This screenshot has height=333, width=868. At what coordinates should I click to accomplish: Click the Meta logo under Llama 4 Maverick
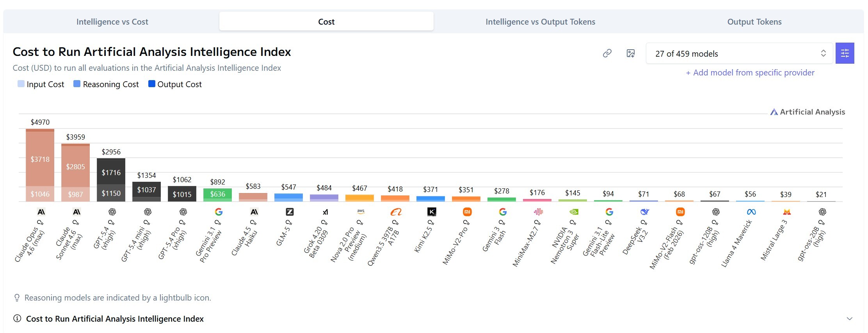pos(751,212)
